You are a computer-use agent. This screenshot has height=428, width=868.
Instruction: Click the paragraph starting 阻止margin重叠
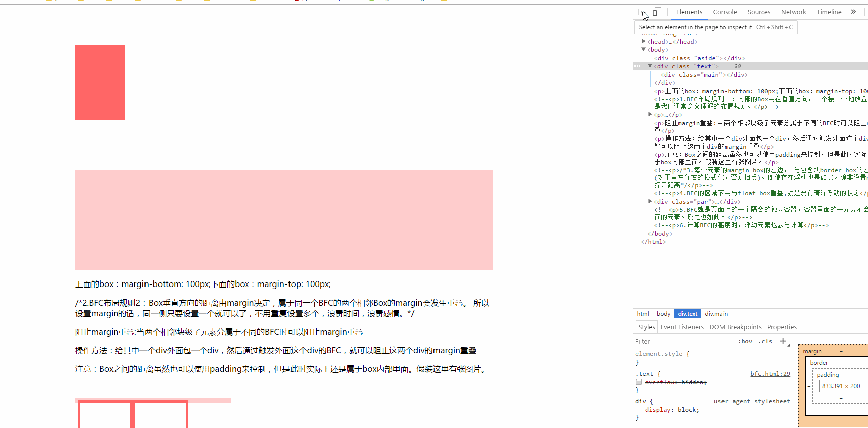click(219, 332)
